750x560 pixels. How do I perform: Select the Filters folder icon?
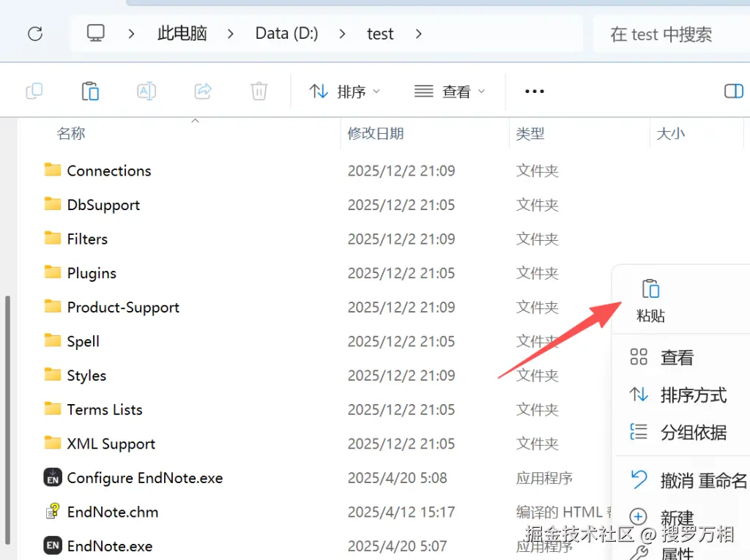pos(53,238)
